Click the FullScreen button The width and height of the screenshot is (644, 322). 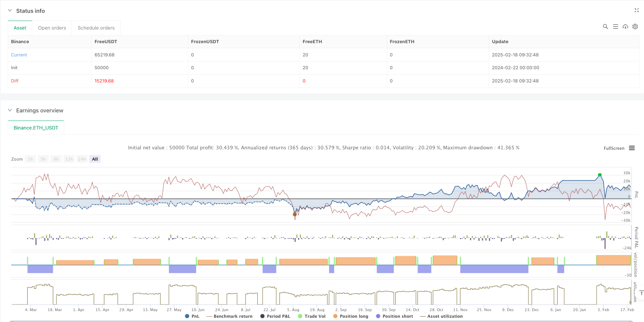614,148
